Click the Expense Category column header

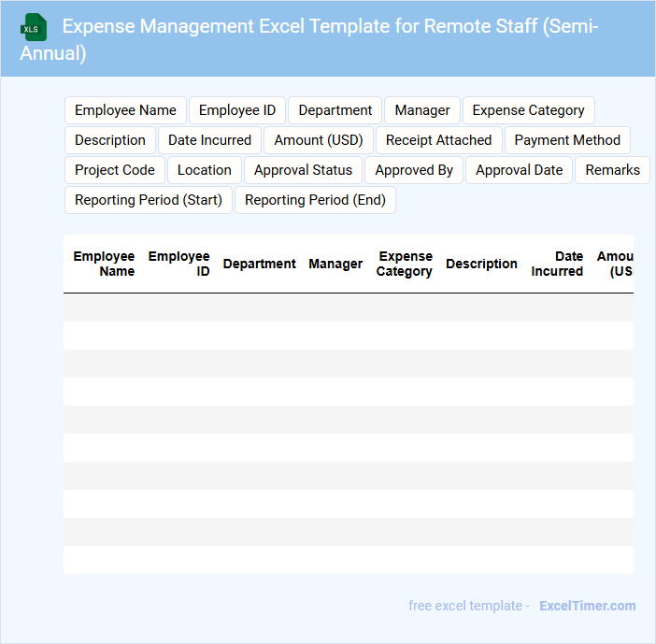405,264
